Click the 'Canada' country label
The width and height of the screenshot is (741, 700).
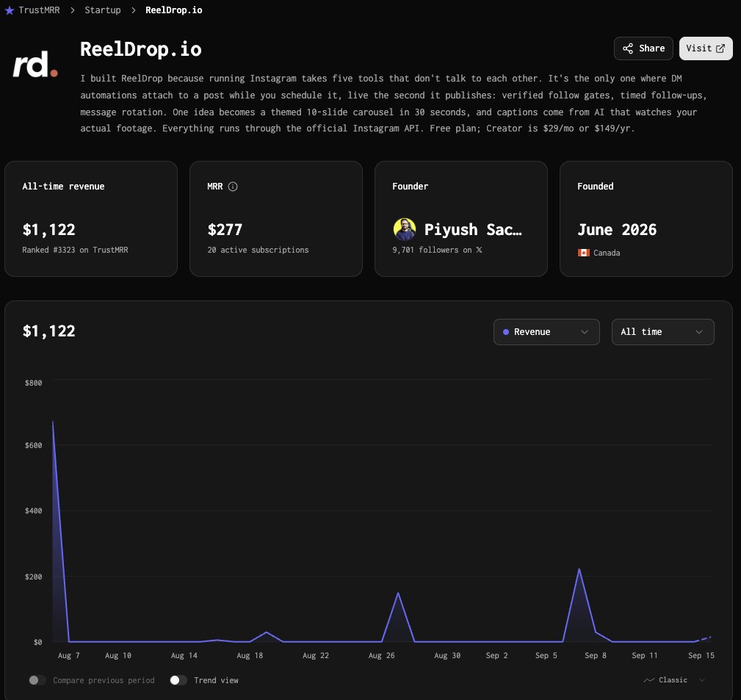pos(607,253)
